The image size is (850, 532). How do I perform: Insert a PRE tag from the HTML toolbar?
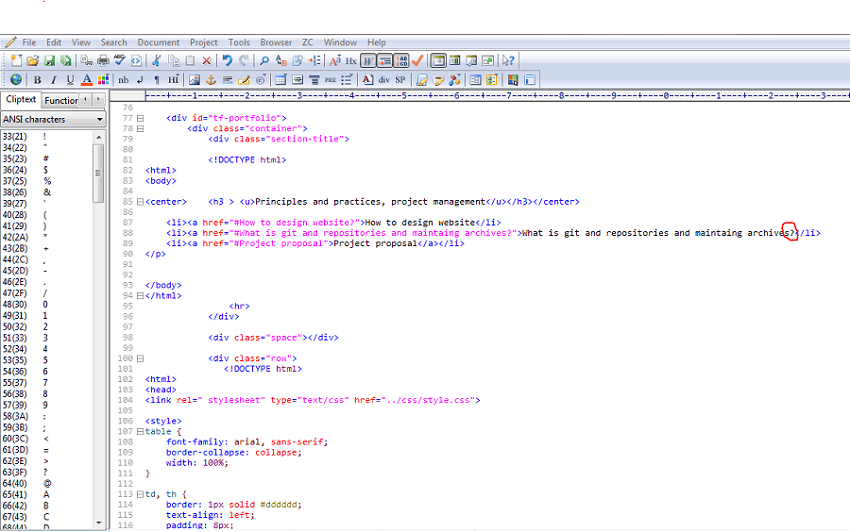click(331, 80)
